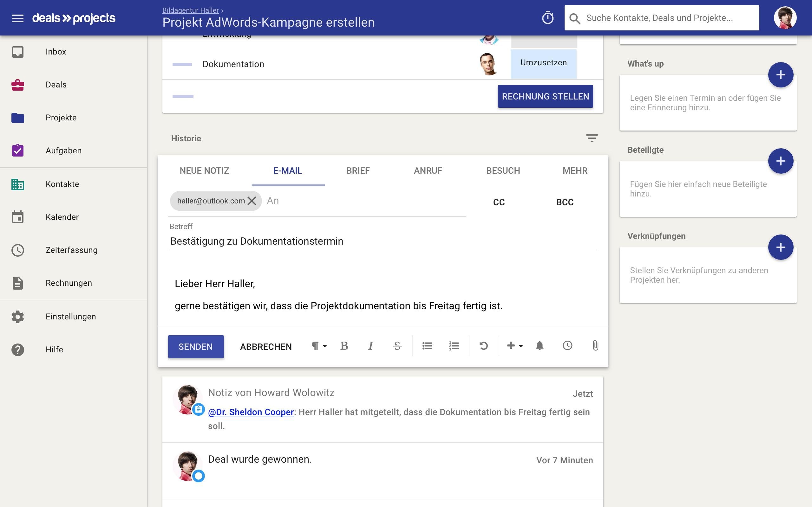Image resolution: width=812 pixels, height=507 pixels.
Task: Insert a numbered list
Action: 454,346
